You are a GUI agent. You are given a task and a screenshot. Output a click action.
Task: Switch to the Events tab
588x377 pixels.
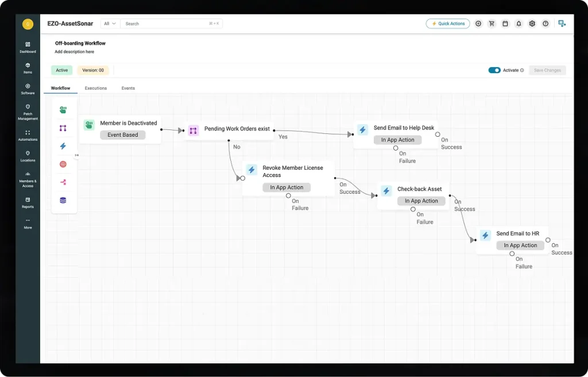point(128,88)
